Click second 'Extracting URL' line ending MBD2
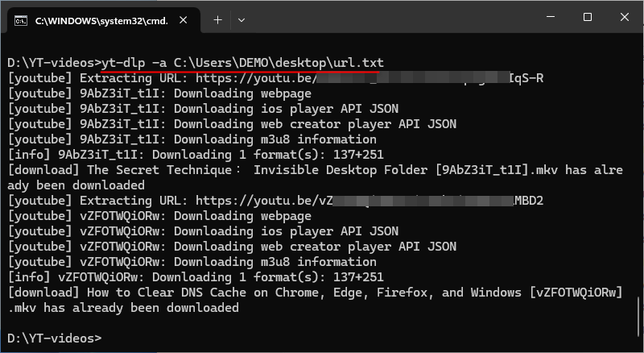Viewport: 644px width, 353px height. tap(275, 201)
